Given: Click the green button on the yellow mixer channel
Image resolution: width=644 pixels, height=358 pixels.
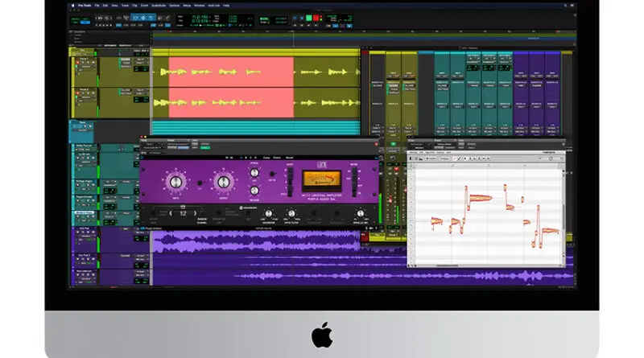Looking at the screenshot, I should pyautogui.click(x=393, y=144).
